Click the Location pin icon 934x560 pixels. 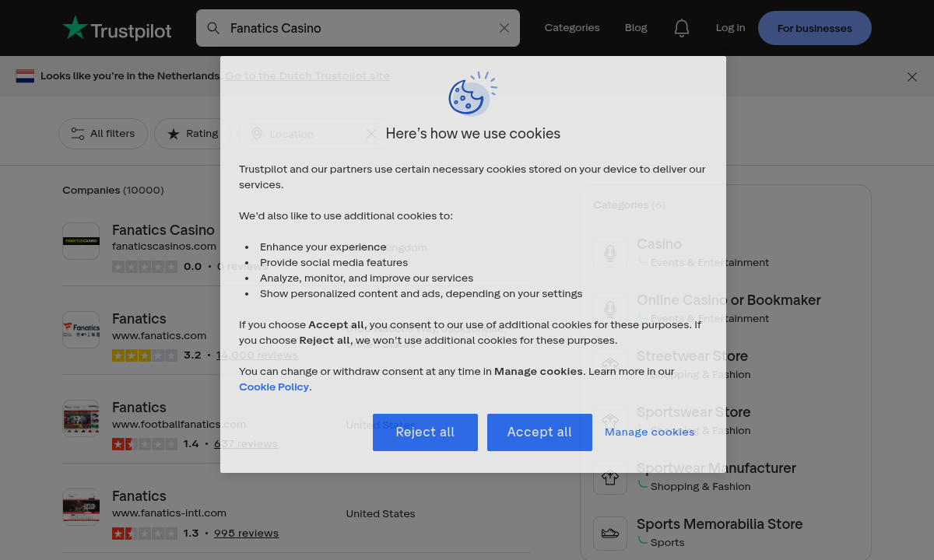[257, 134]
